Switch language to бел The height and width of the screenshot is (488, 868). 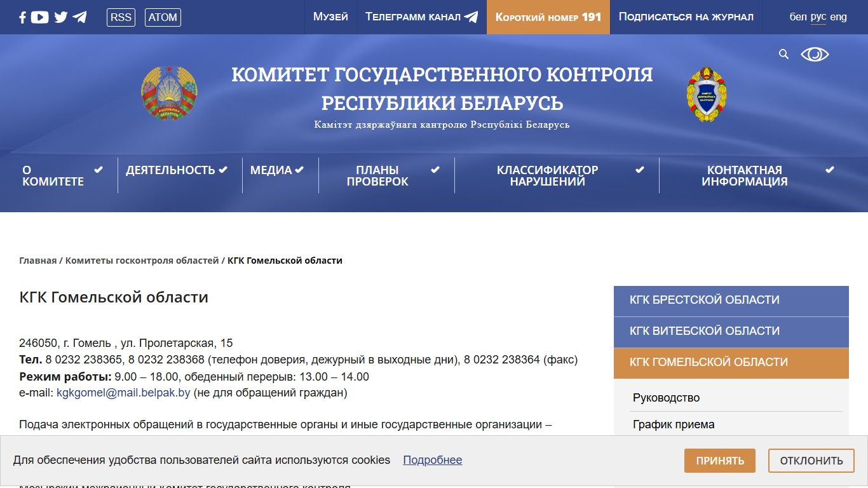point(798,17)
